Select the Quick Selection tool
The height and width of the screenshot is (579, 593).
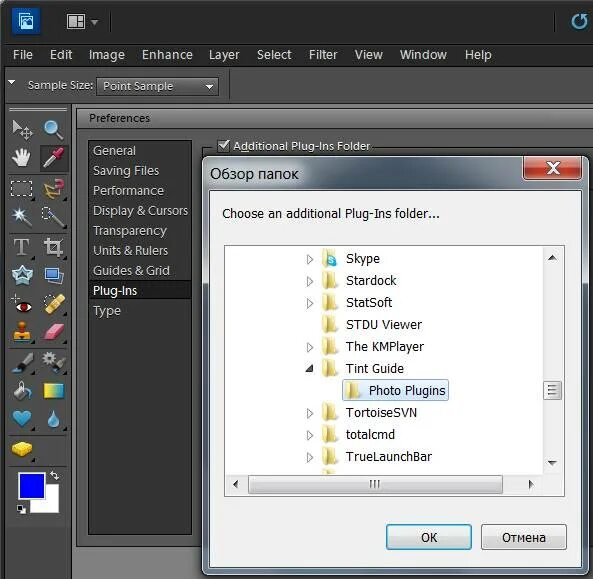(54, 216)
